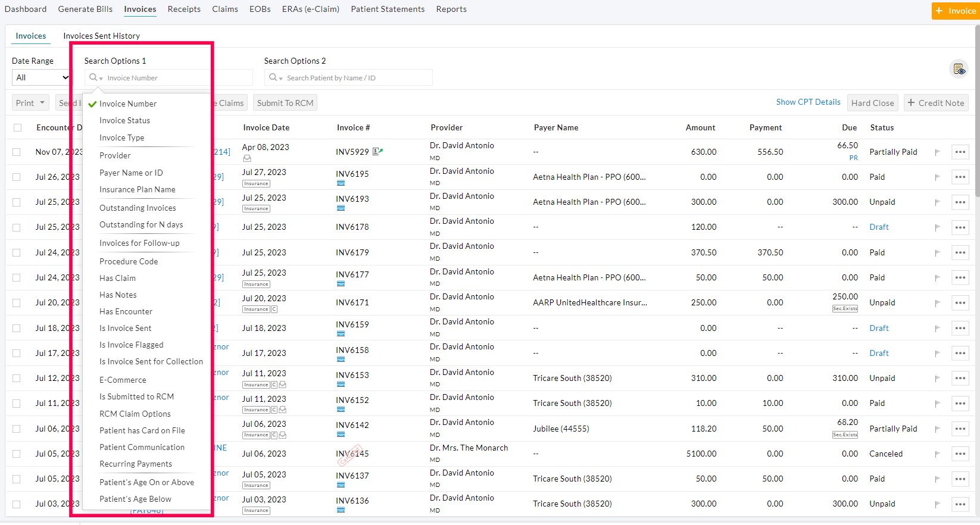Select Recurring Payments search option
The width and height of the screenshot is (980, 525).
tap(135, 464)
